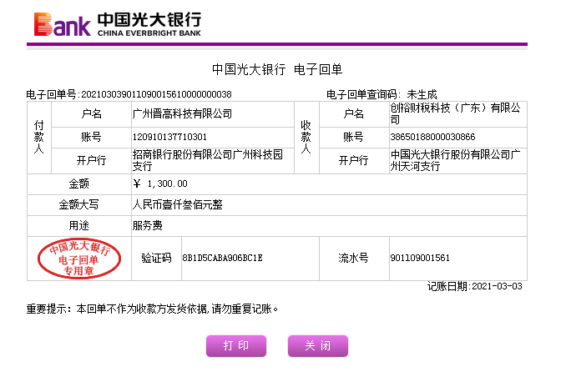Image resolution: width=566 pixels, height=392 pixels.
Task: Click the 打印 (print) button
Action: (236, 346)
